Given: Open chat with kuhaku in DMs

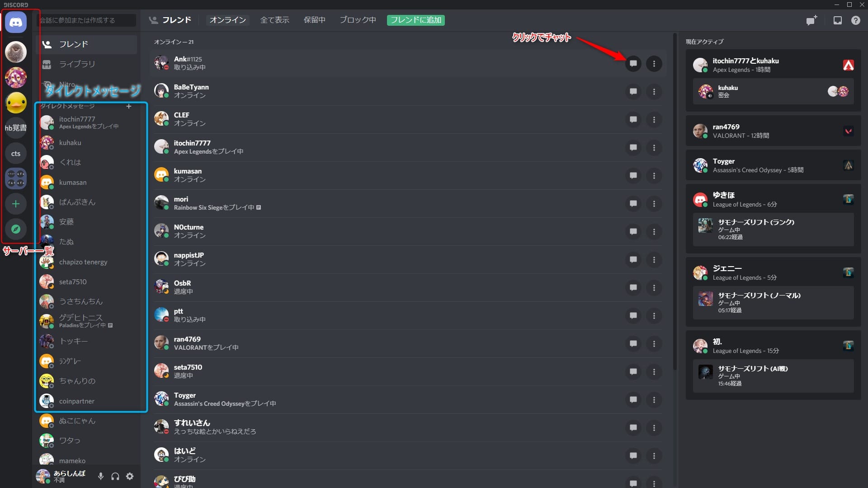Looking at the screenshot, I should point(70,142).
